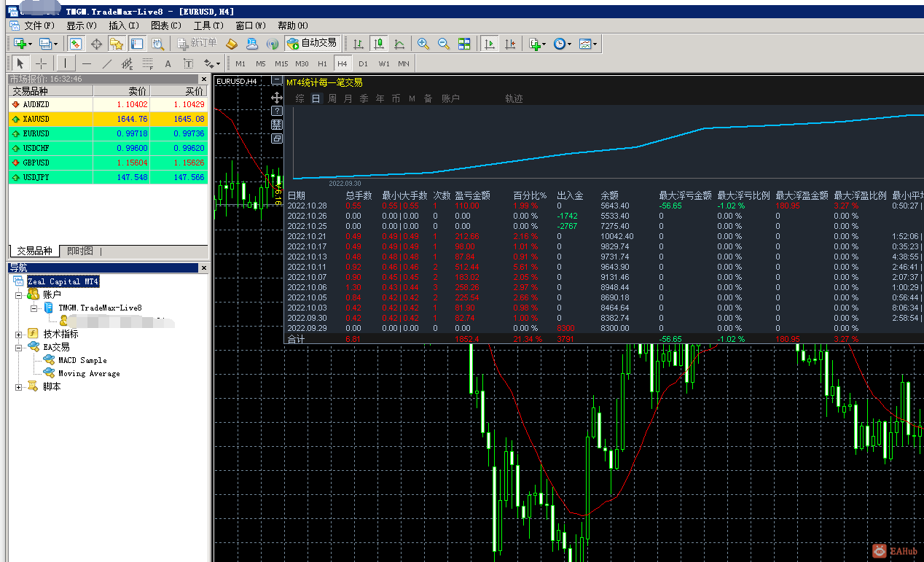Select the text label tool (A)

pos(168,63)
